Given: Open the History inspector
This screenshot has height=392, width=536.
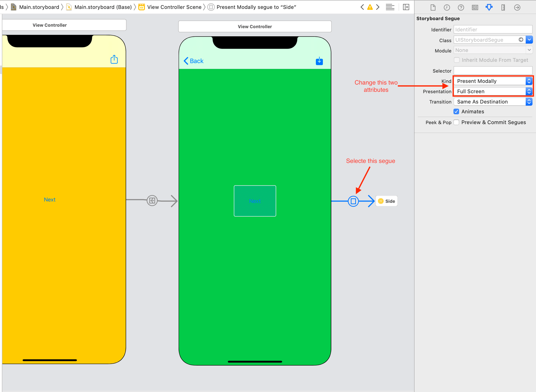Looking at the screenshot, I should [447, 7].
